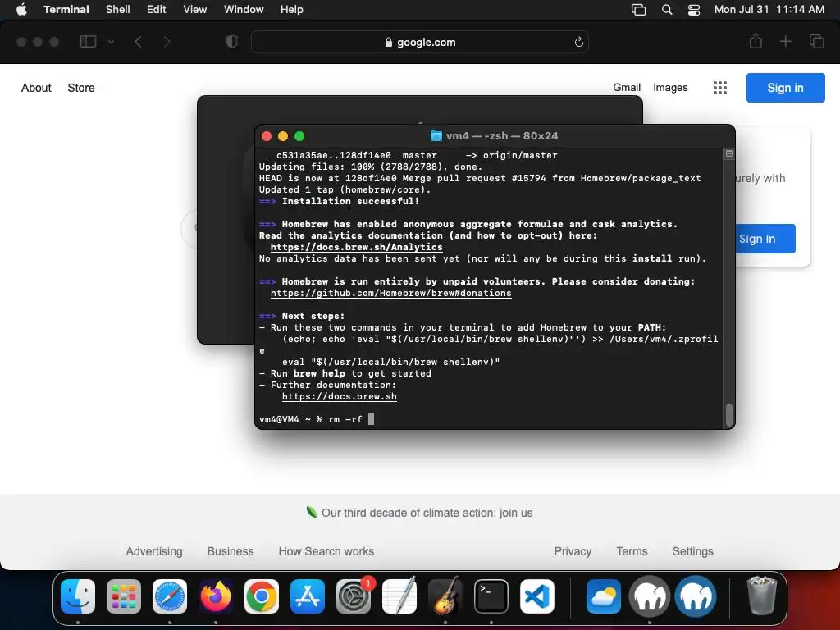This screenshot has width=840, height=630.
Task: Expand the sidebar tab group dropdown arrow
Action: coord(111,42)
